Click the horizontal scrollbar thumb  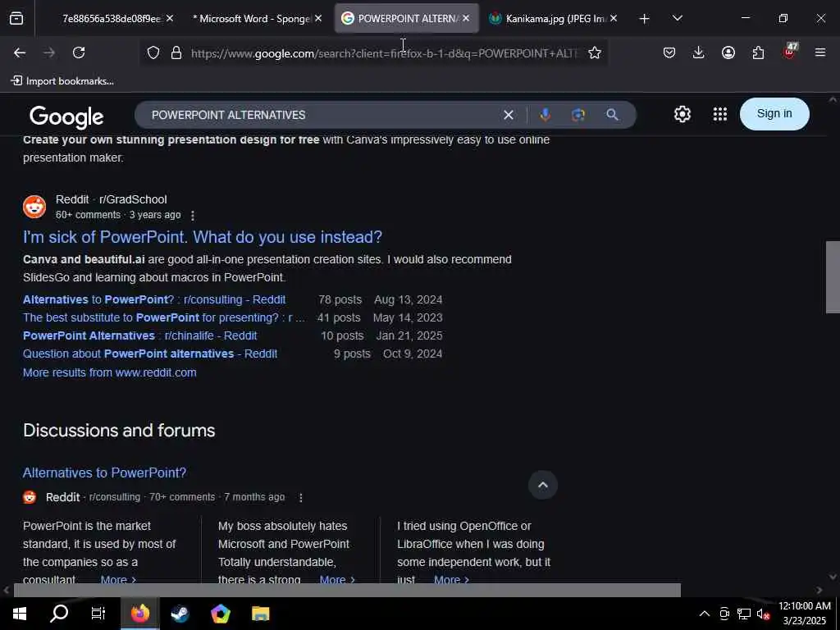point(347,590)
